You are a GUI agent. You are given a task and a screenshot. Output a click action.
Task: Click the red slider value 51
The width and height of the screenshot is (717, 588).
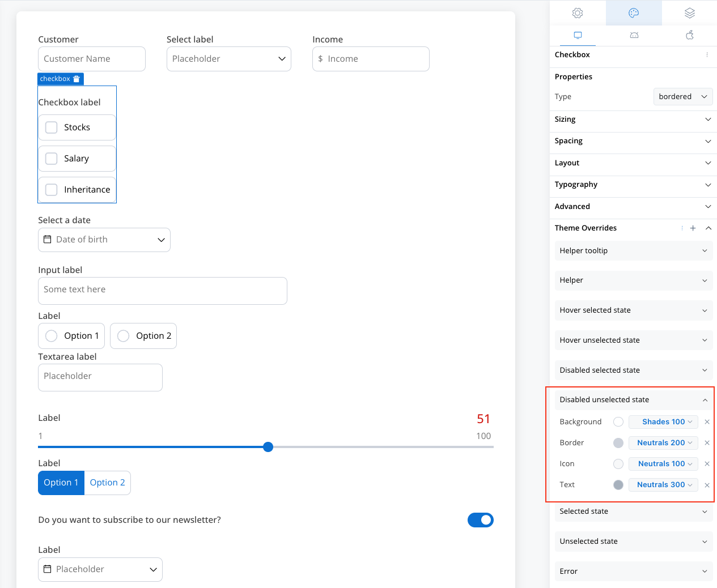pos(483,419)
